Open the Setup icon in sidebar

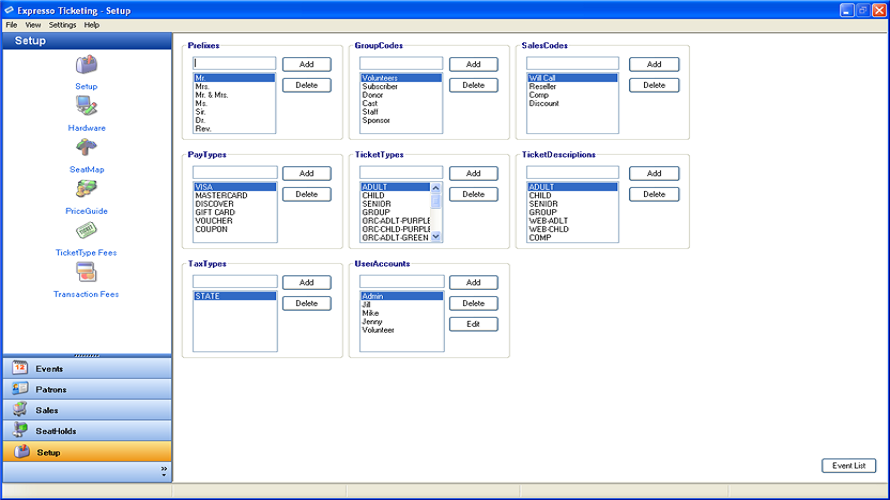pyautogui.click(x=86, y=65)
